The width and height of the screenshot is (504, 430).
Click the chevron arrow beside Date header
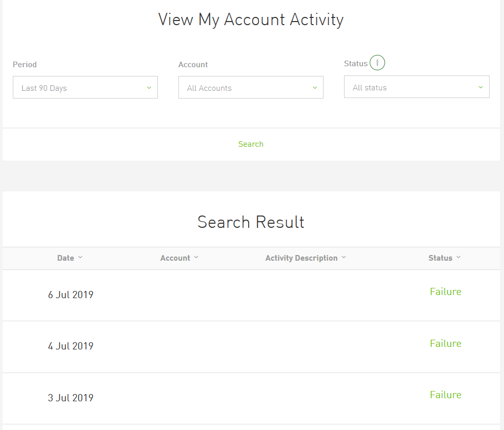click(80, 257)
